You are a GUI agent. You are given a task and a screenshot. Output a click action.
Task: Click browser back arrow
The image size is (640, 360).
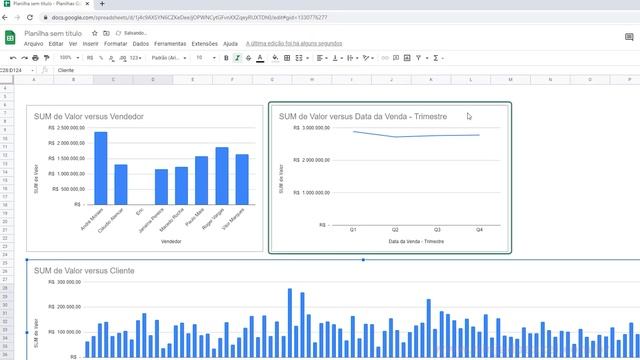(x=5, y=18)
